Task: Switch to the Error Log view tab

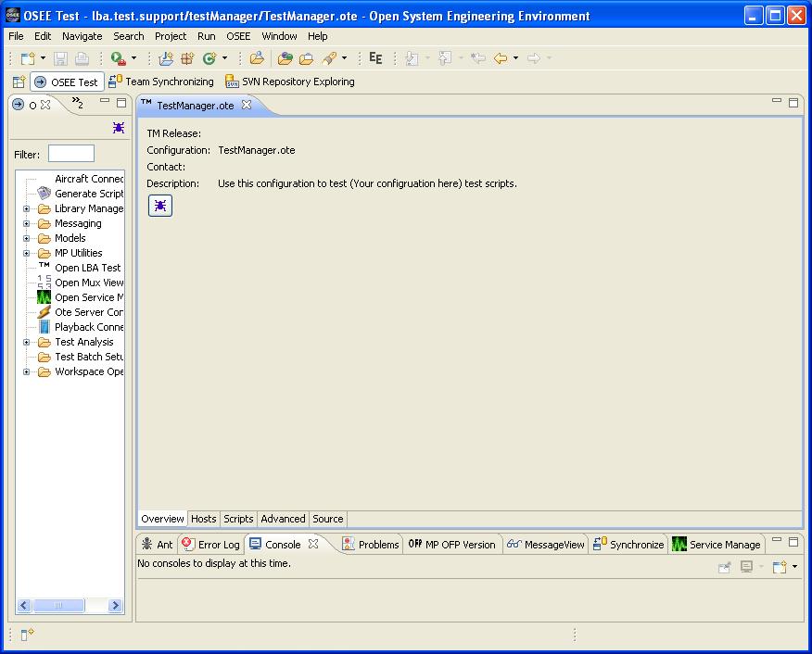Action: tap(210, 545)
